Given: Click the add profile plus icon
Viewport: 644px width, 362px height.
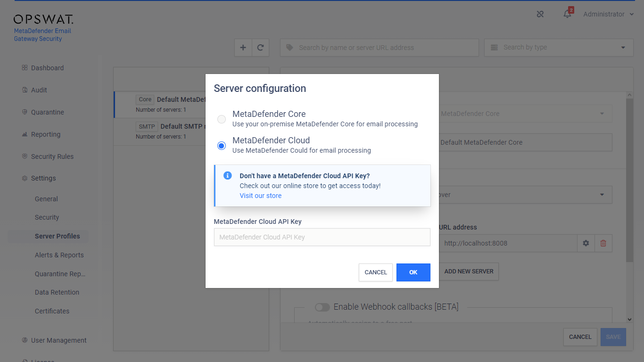Looking at the screenshot, I should [243, 48].
